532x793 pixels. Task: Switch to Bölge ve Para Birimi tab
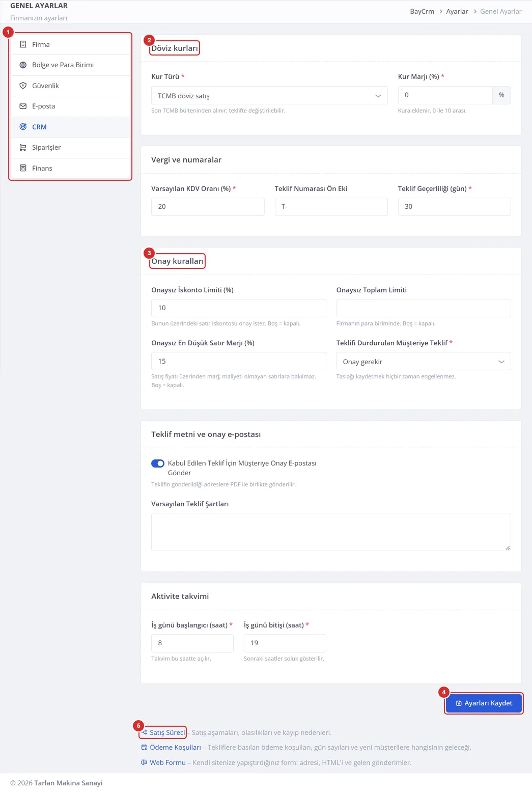click(x=70, y=65)
